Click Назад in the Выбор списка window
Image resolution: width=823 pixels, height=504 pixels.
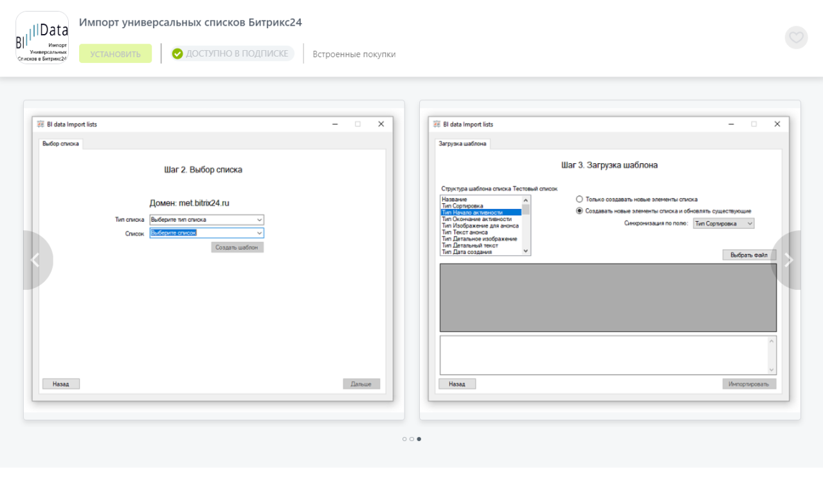[x=61, y=384]
